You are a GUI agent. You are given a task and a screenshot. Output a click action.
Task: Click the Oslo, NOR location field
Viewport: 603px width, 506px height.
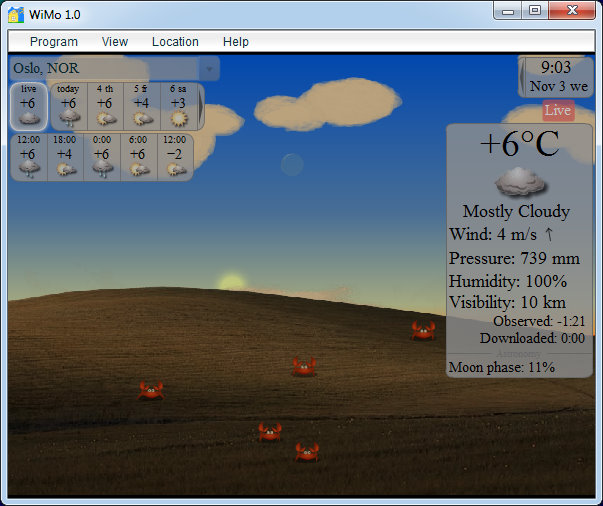pyautogui.click(x=104, y=69)
